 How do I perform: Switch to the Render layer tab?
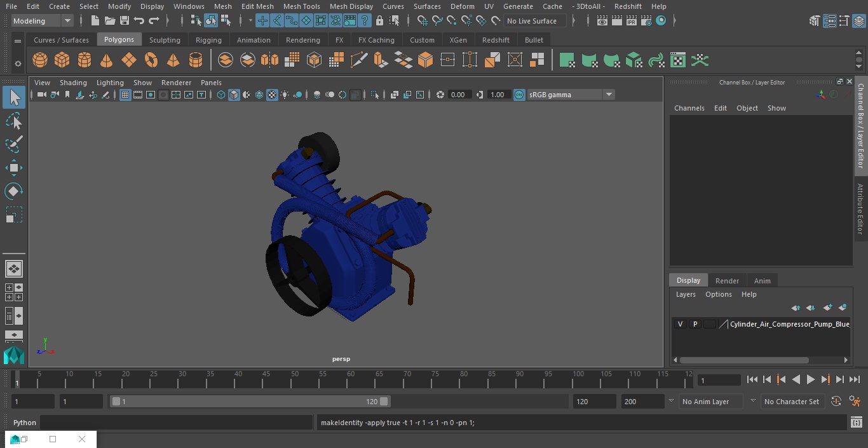[x=727, y=281]
